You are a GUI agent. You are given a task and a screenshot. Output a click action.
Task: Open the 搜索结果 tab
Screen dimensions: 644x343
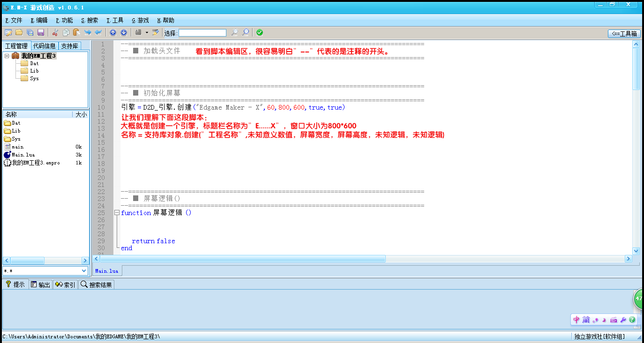(96, 284)
